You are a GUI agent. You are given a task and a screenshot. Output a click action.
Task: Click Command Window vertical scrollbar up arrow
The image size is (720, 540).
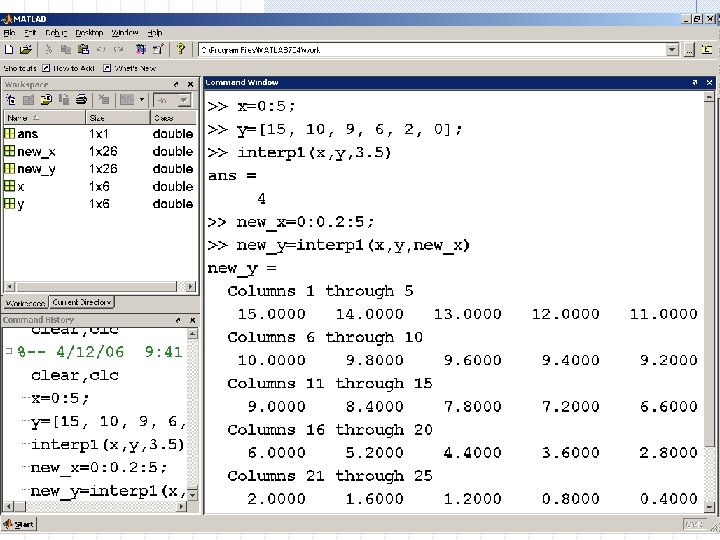click(x=709, y=97)
